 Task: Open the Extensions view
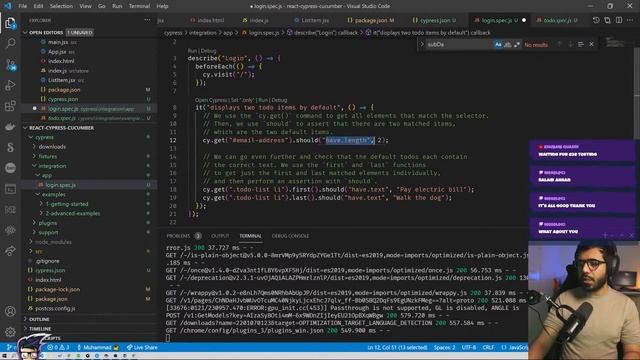pos(10,106)
